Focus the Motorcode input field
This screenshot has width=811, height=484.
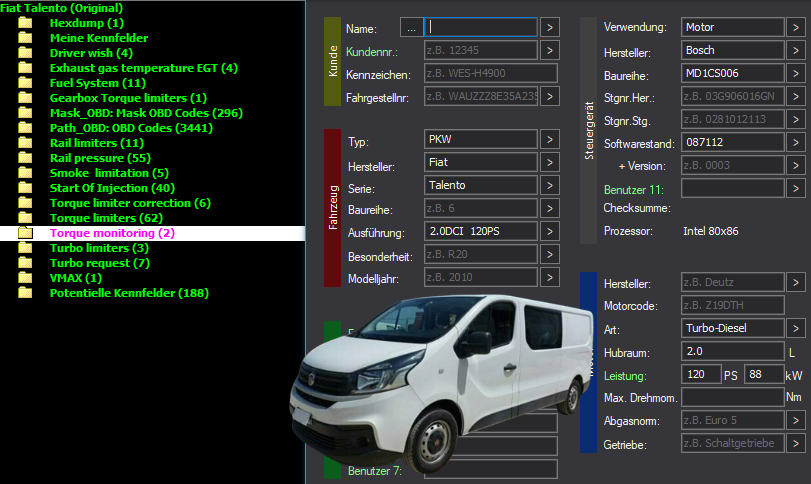[x=732, y=305]
